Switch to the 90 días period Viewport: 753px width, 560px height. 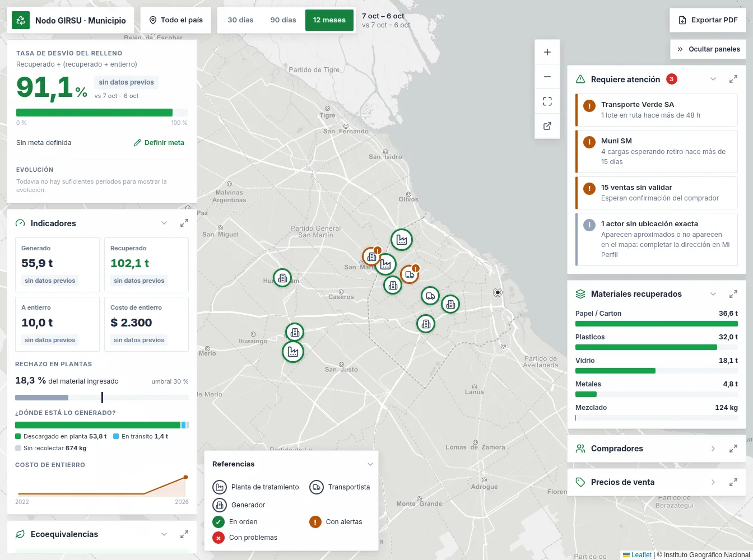tap(283, 20)
